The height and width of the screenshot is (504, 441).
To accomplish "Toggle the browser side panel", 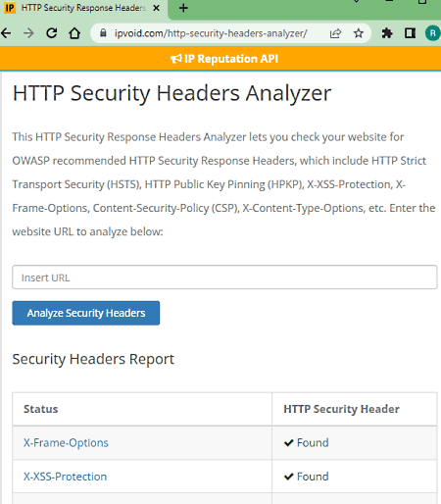I will pos(410,33).
